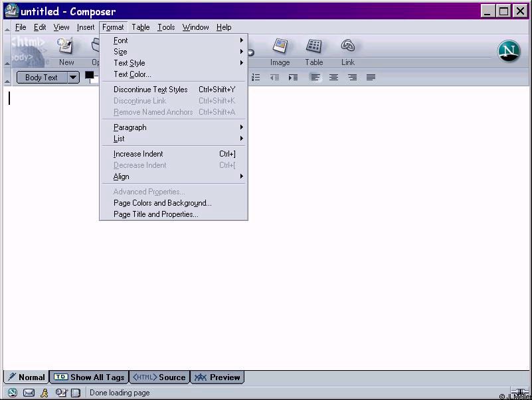Choose Increase Indent from the menu
The width and height of the screenshot is (532, 400).
point(174,153)
